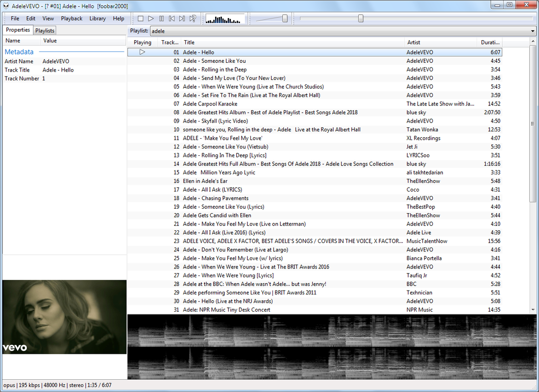Select track 18 Adele - Chasing Pavements

(x=315, y=198)
